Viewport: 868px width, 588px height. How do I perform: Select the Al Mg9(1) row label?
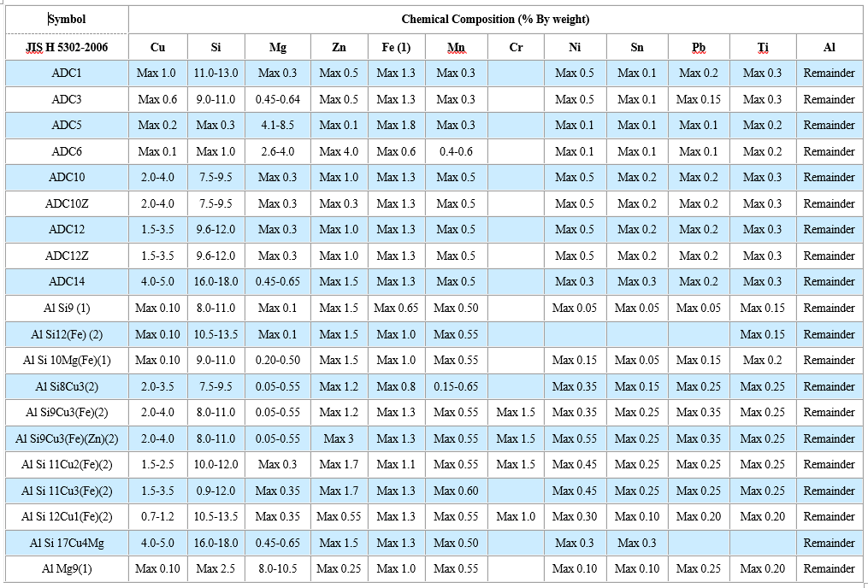(x=67, y=569)
